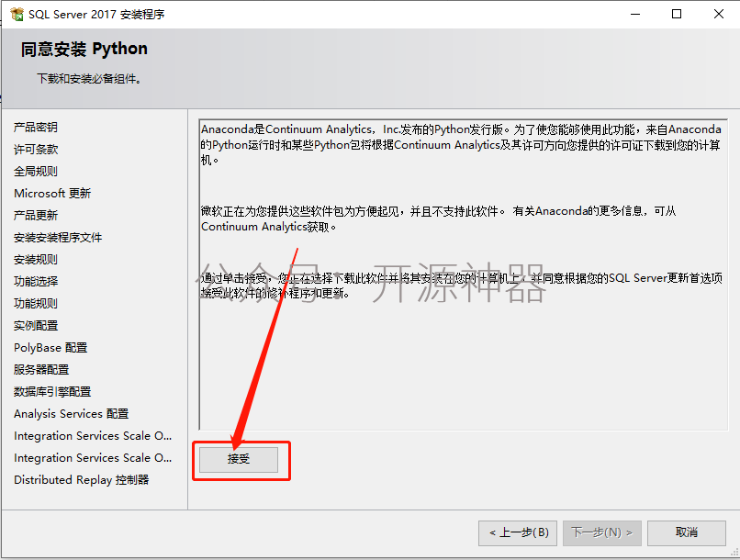The image size is (740, 560).
Task: Select 功能规则 step in sidebar
Action: 36,303
